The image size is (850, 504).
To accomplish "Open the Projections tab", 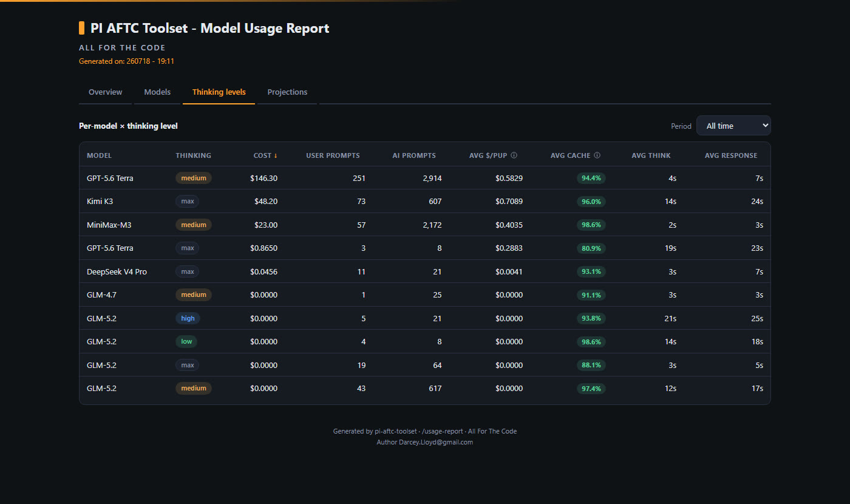I will tap(287, 92).
